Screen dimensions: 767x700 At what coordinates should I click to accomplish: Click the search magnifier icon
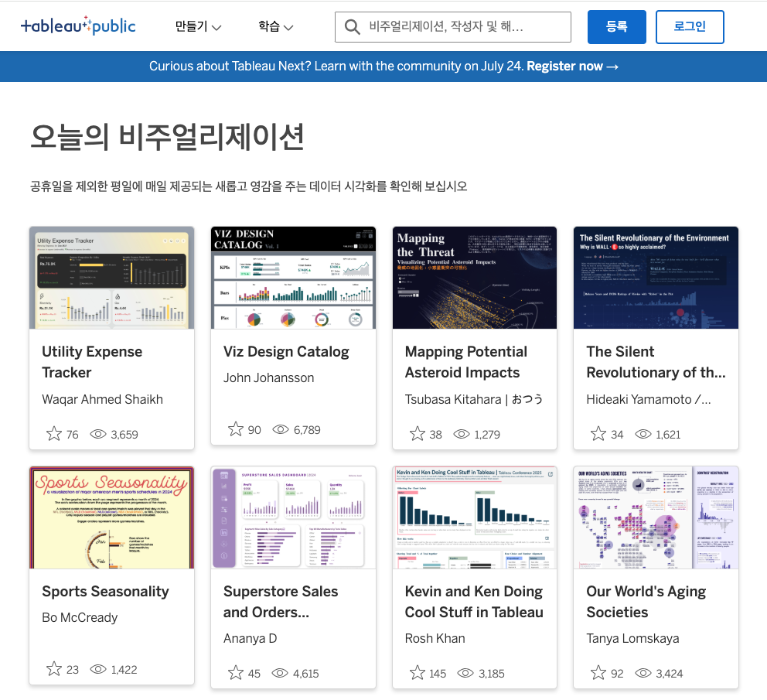pyautogui.click(x=352, y=27)
